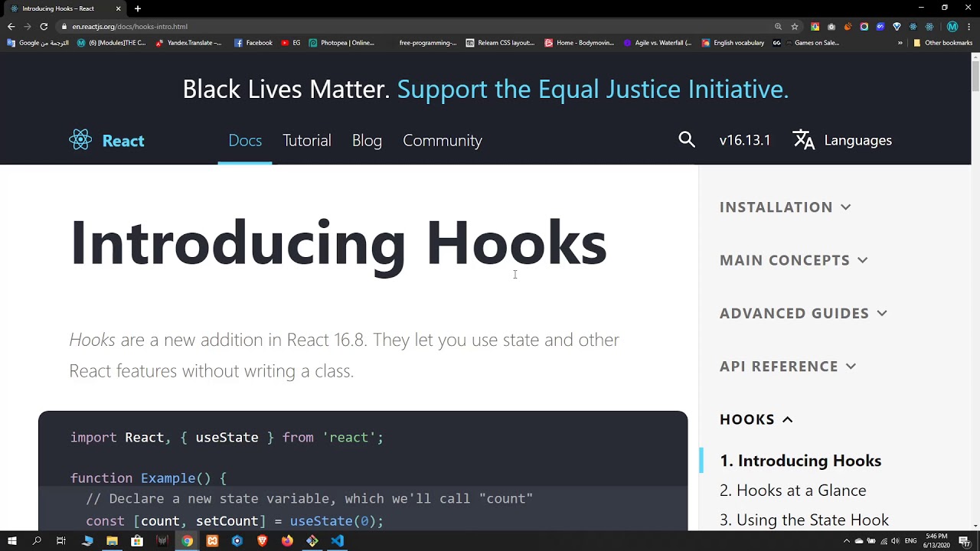Open the first React Developer Tools extension icon
The height and width of the screenshot is (551, 980).
click(913, 26)
